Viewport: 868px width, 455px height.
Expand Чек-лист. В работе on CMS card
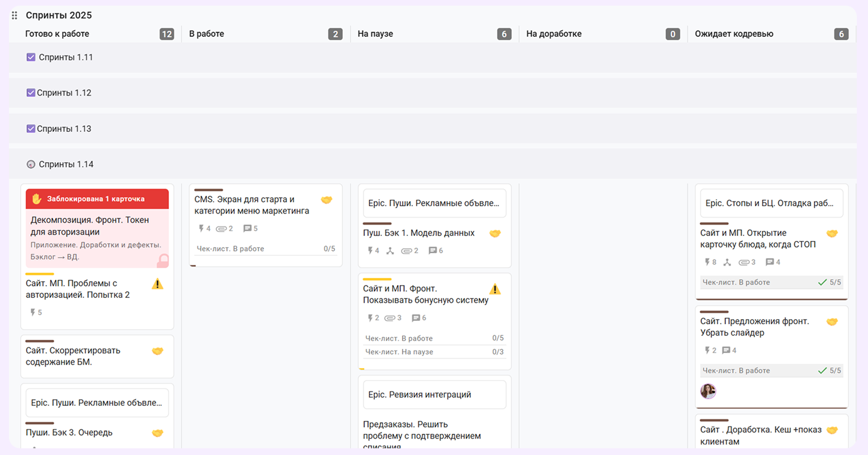pyautogui.click(x=265, y=249)
